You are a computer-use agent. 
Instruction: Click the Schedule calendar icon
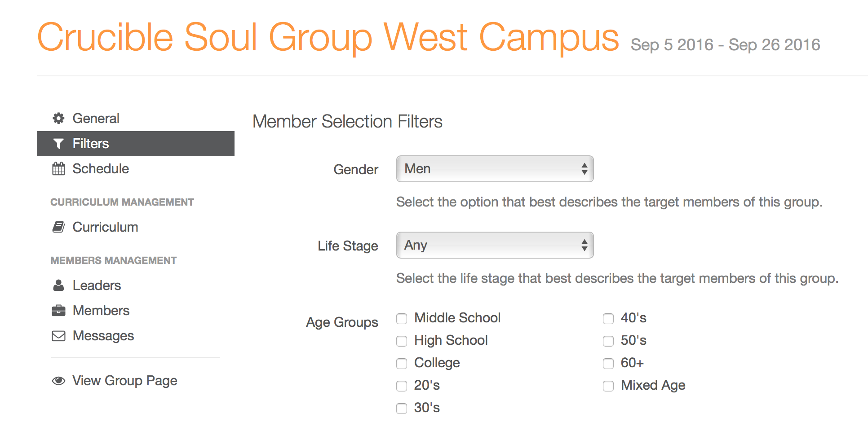click(x=58, y=169)
